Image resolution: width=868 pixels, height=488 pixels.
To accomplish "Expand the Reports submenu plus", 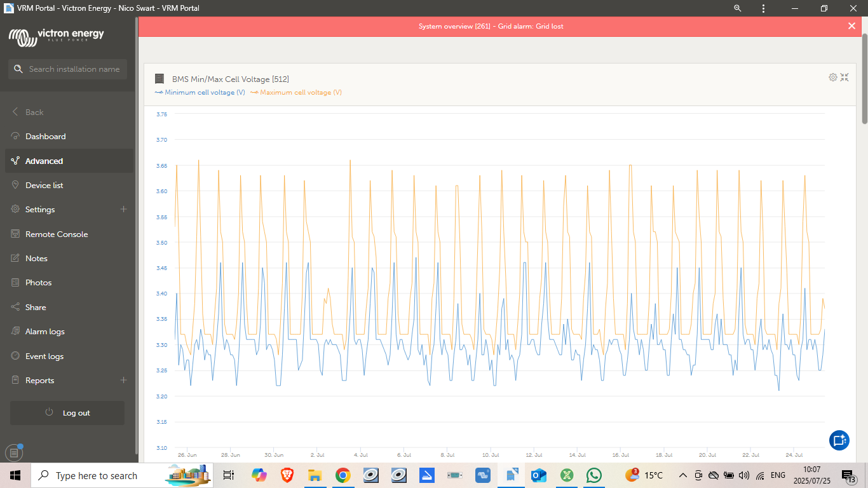I will point(123,380).
